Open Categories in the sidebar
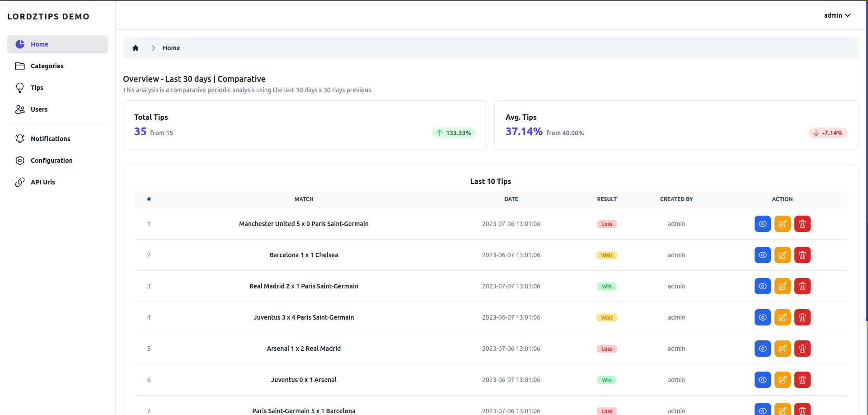This screenshot has width=868, height=415. (47, 66)
